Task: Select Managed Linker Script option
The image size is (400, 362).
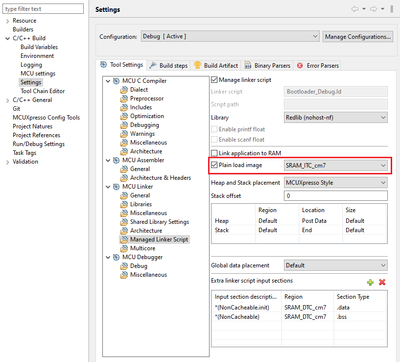Action: click(159, 239)
